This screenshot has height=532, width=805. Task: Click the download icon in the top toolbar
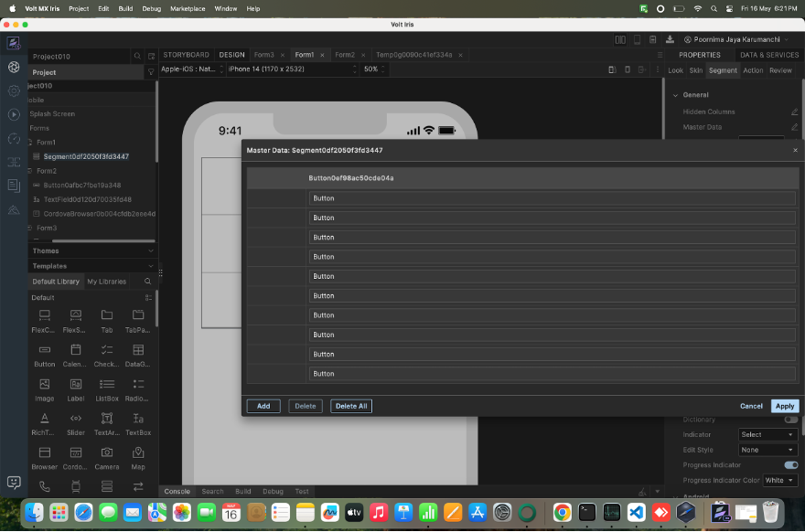pyautogui.click(x=670, y=39)
